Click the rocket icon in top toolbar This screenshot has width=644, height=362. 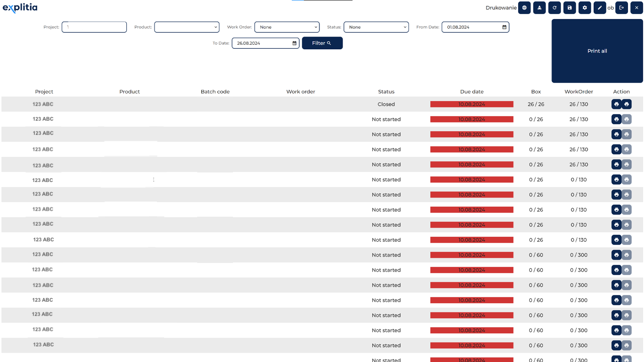[x=539, y=8]
